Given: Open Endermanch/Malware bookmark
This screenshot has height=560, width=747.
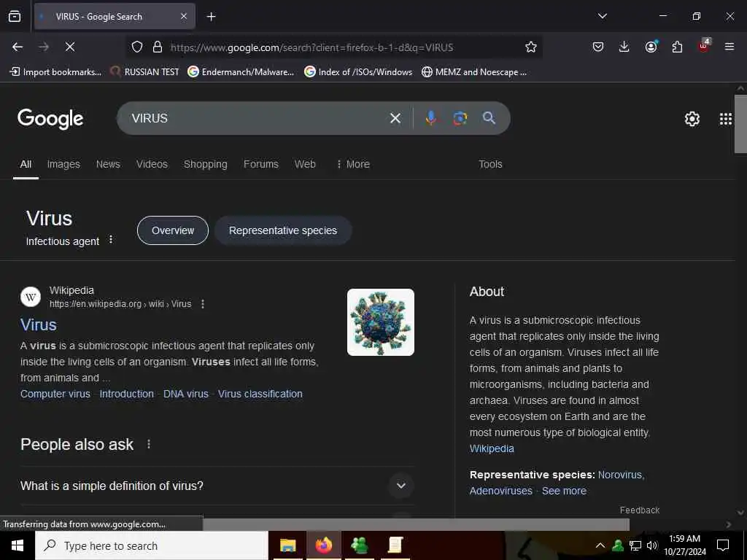Looking at the screenshot, I should point(241,72).
